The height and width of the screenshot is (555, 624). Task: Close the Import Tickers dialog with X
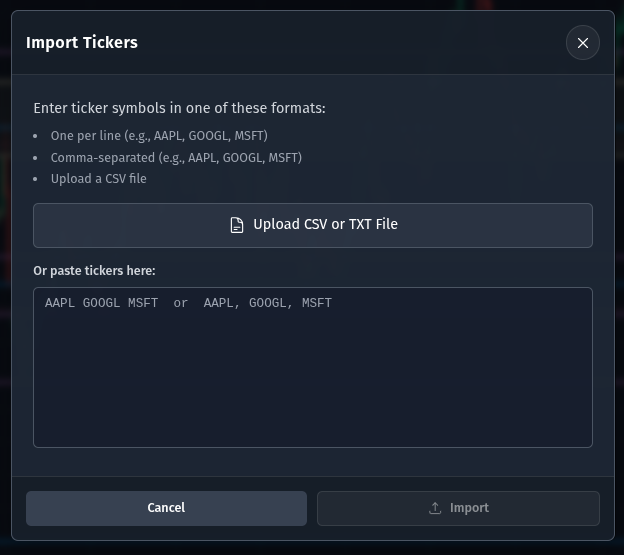583,43
